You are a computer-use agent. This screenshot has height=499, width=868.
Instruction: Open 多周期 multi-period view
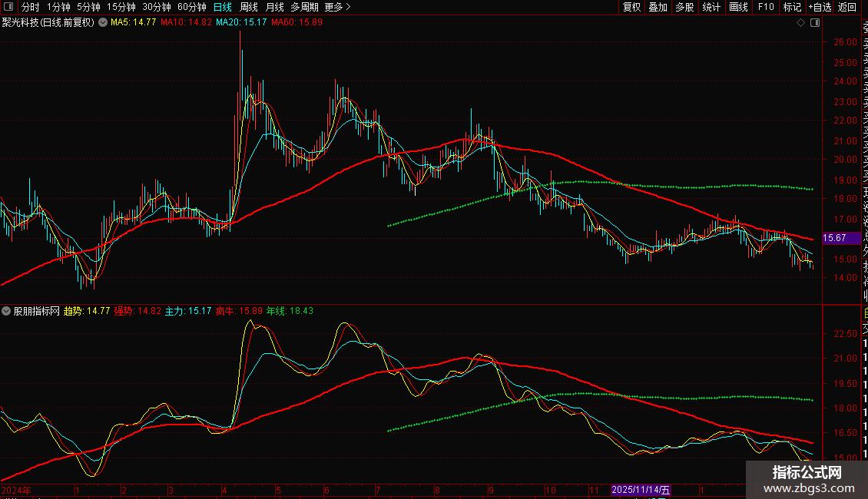click(304, 7)
